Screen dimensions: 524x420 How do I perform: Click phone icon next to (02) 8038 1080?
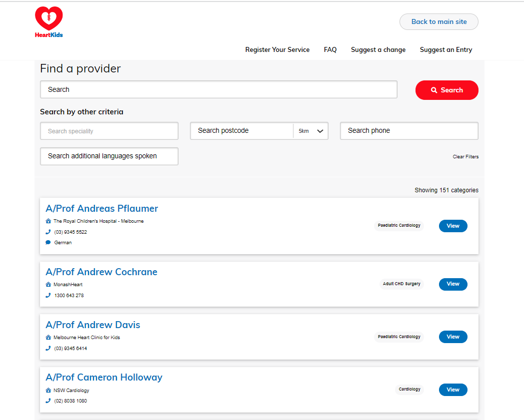pos(48,401)
